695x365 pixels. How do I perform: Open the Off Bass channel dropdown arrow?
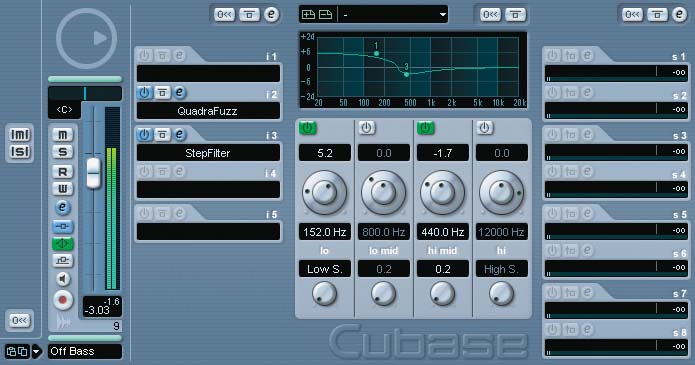[36, 352]
